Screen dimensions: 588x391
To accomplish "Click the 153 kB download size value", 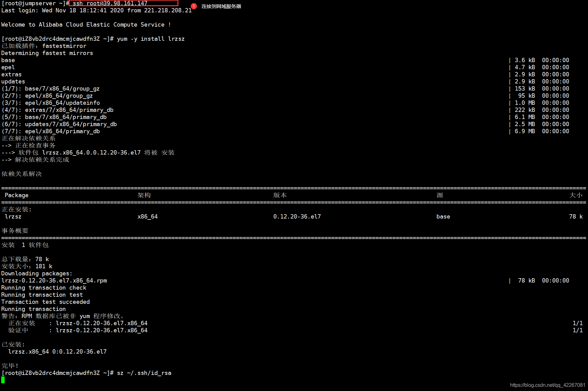I will 525,88.
